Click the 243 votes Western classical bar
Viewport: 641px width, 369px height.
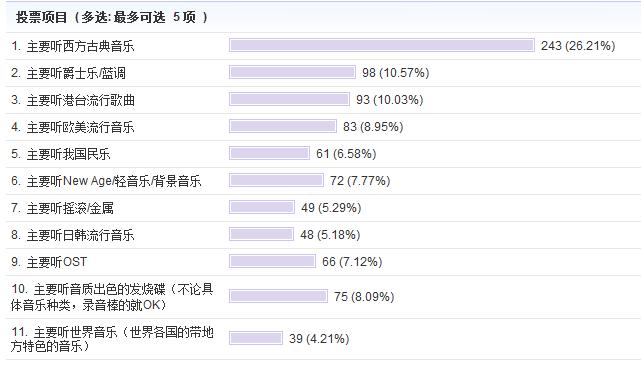coord(382,45)
